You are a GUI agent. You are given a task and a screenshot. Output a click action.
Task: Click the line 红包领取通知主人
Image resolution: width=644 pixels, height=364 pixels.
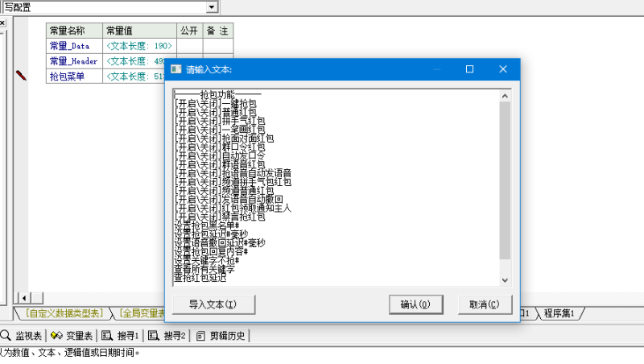click(233, 209)
